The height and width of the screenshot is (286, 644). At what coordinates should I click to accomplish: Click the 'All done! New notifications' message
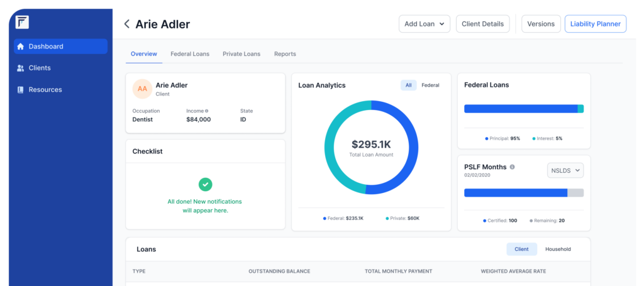point(204,206)
